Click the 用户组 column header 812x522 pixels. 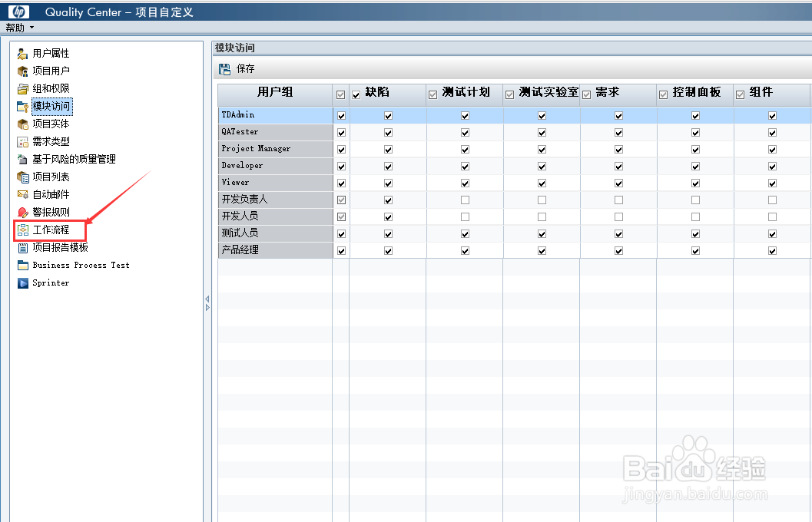[275, 94]
